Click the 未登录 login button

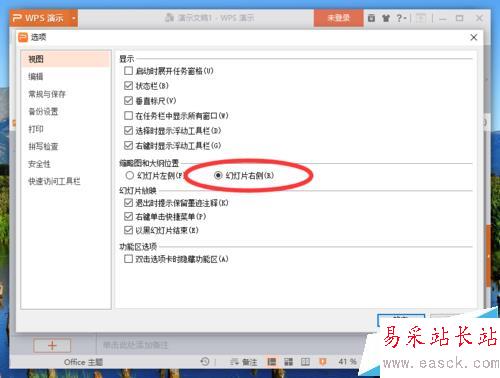pyautogui.click(x=338, y=18)
